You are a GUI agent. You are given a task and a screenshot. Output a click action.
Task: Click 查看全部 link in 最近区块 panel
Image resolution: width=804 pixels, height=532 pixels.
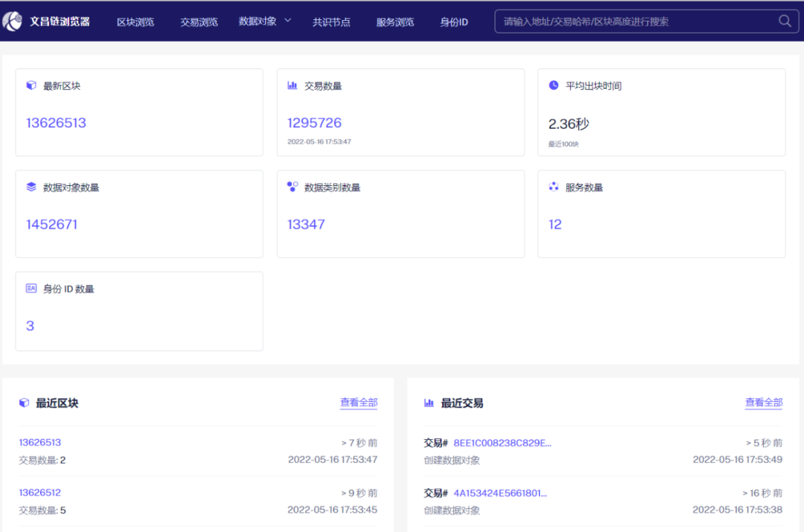point(359,403)
